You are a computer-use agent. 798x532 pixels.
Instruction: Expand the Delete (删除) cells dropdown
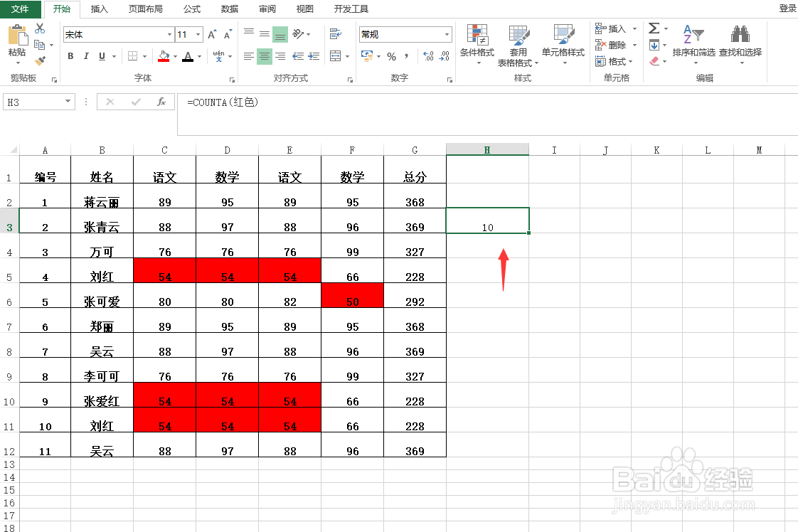tap(634, 46)
